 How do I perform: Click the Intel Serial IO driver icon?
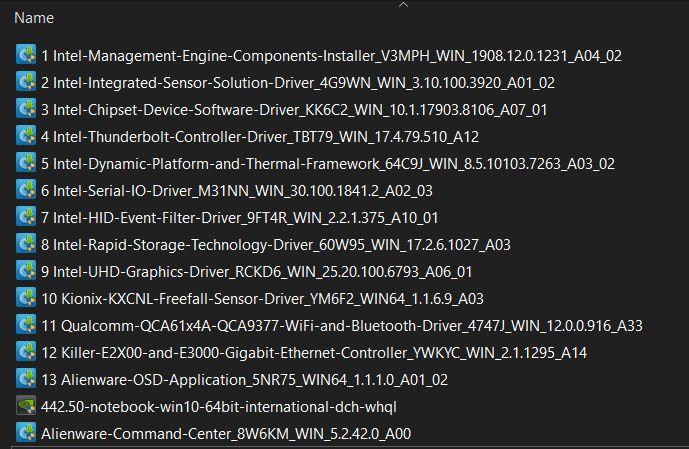click(26, 190)
